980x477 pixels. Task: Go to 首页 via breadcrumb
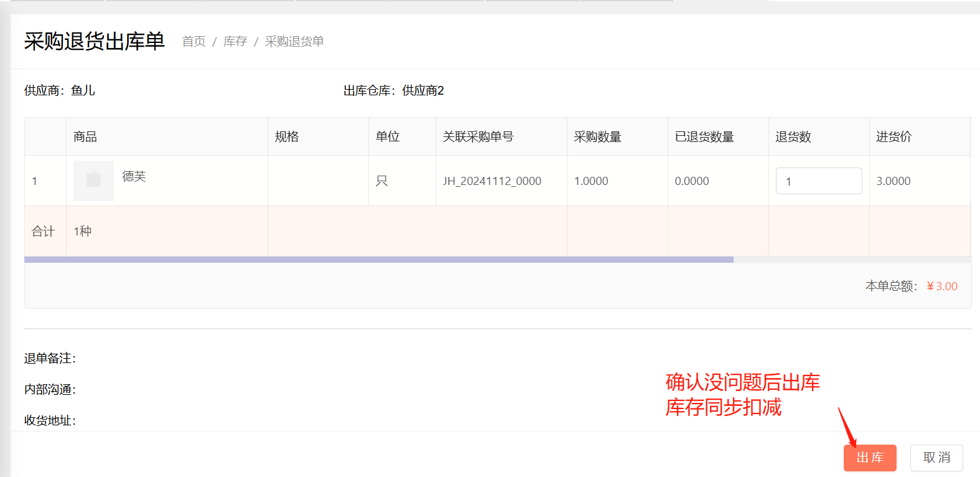pos(194,42)
